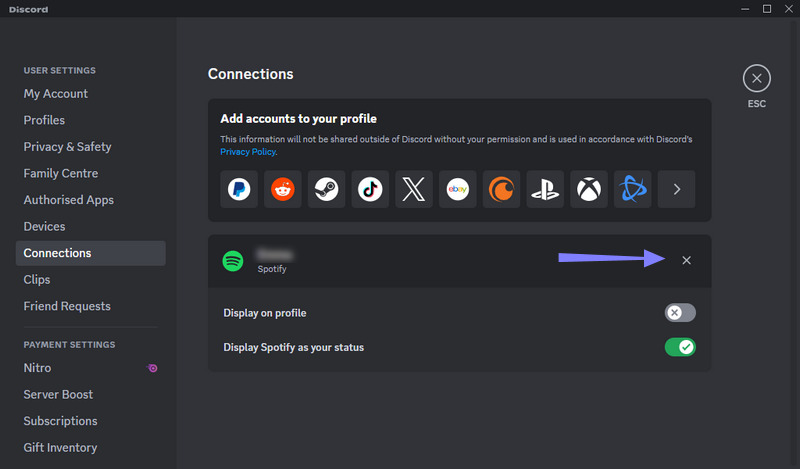The height and width of the screenshot is (469, 800).
Task: Connect an Xbox account
Action: point(589,189)
